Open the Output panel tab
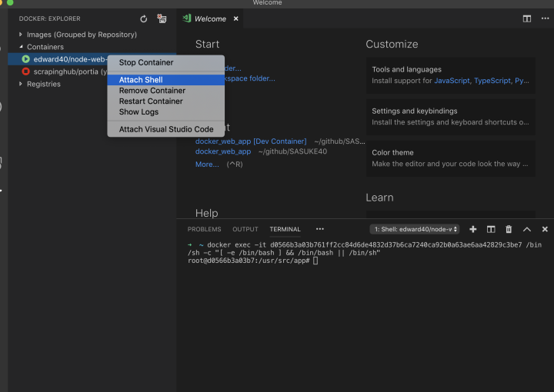554x392 pixels. point(245,229)
